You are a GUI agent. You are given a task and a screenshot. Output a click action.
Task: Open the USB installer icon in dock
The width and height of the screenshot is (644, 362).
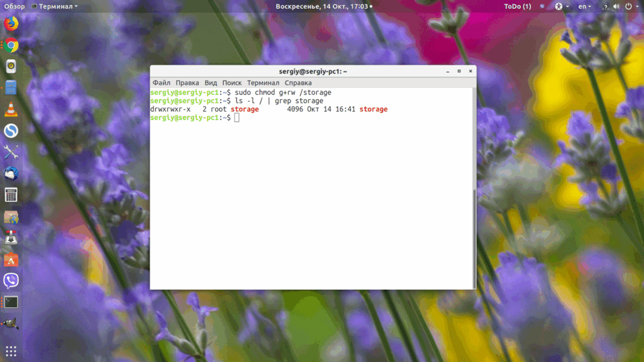pyautogui.click(x=11, y=238)
